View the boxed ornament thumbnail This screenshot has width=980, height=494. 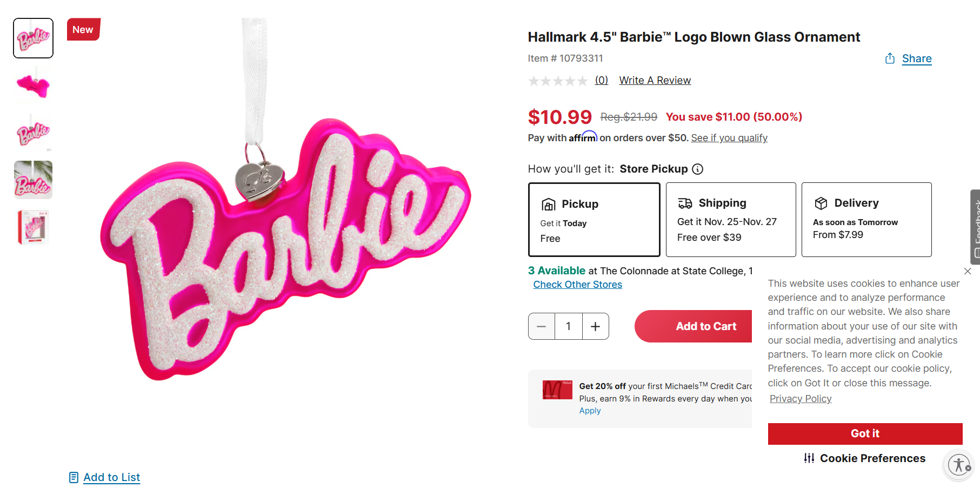pyautogui.click(x=34, y=227)
